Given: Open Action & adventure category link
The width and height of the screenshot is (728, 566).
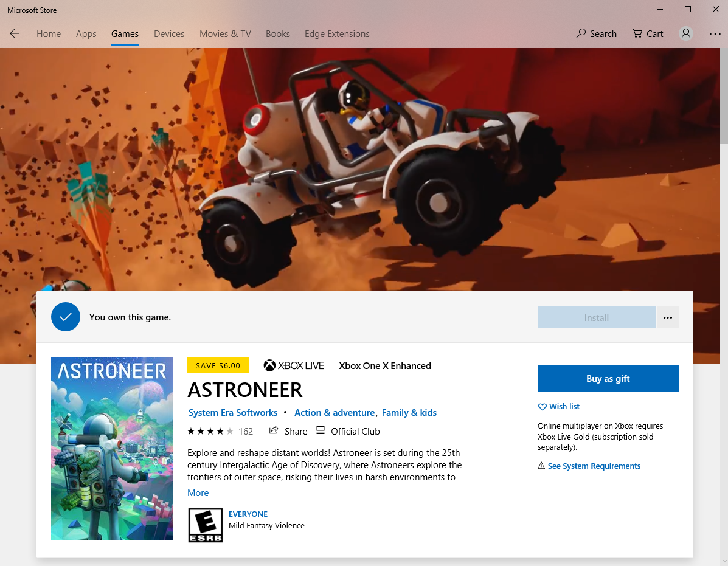Looking at the screenshot, I should (x=335, y=412).
